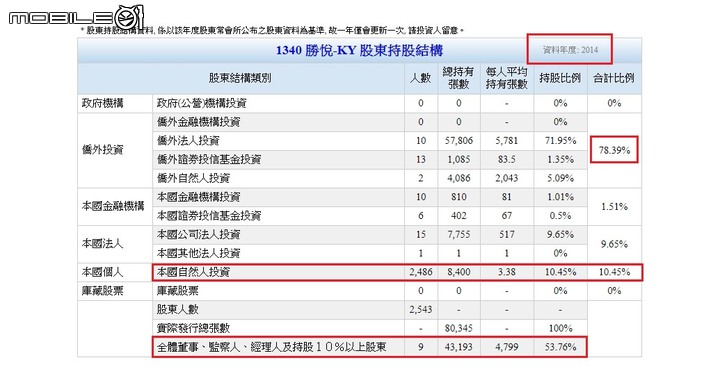Click the title 1340 勝悅-KY 股東持股結構
Image resolution: width=720 pixels, height=392 pixels.
359,50
